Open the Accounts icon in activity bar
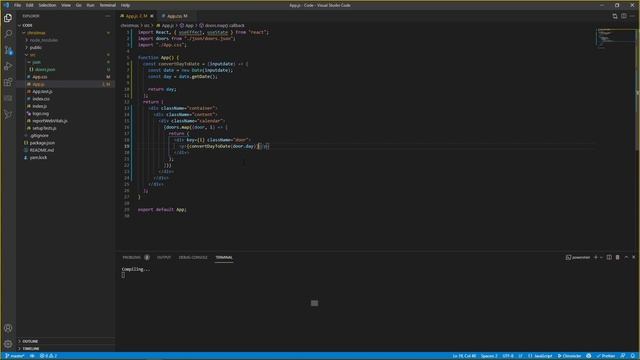Screen dimensions: 640x360 tap(8, 328)
